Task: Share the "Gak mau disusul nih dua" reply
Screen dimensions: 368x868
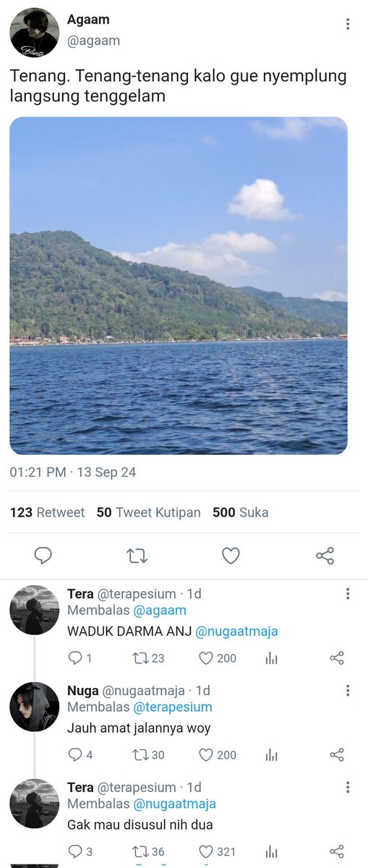Action: point(337,851)
